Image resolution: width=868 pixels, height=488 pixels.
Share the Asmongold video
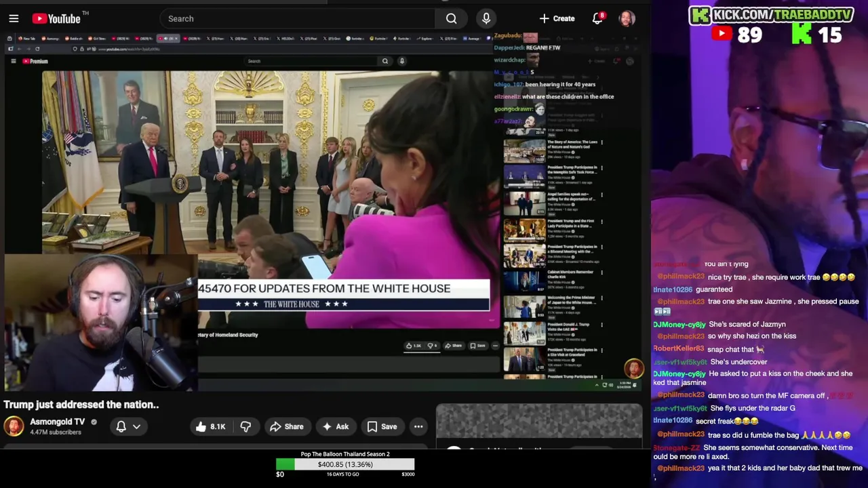click(x=286, y=426)
